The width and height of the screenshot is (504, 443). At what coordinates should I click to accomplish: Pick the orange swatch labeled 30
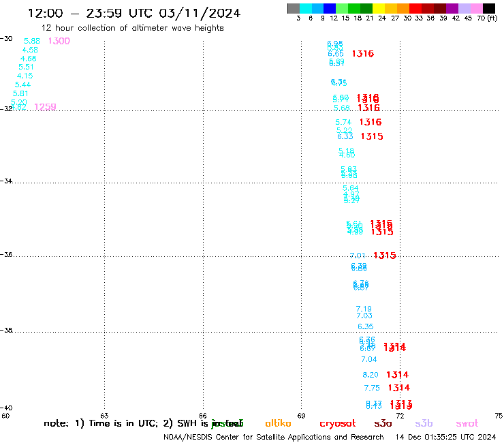click(x=403, y=8)
